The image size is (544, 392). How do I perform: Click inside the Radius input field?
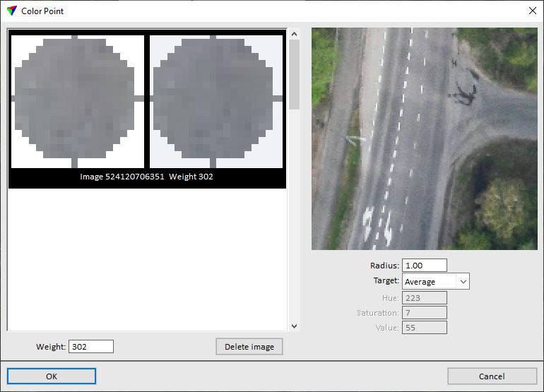[424, 266]
